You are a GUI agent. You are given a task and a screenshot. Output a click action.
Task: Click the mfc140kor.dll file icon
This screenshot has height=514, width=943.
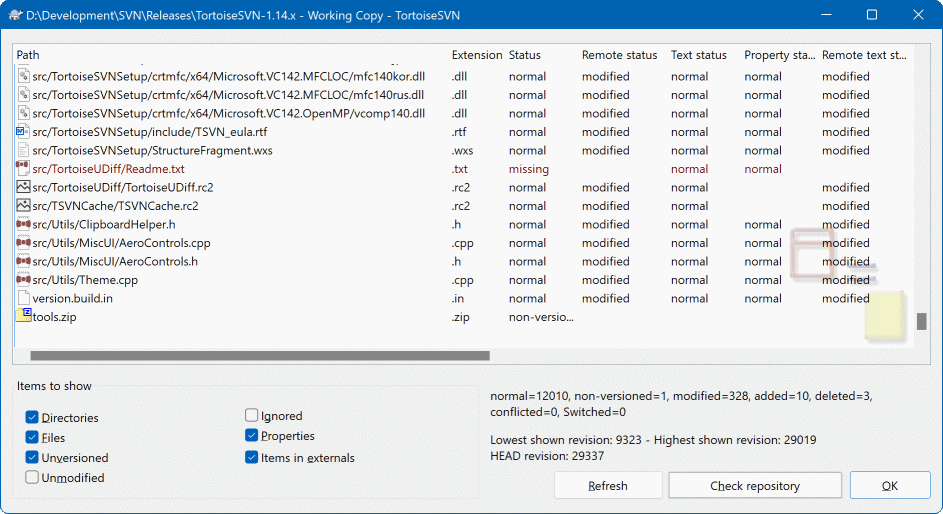(23, 76)
